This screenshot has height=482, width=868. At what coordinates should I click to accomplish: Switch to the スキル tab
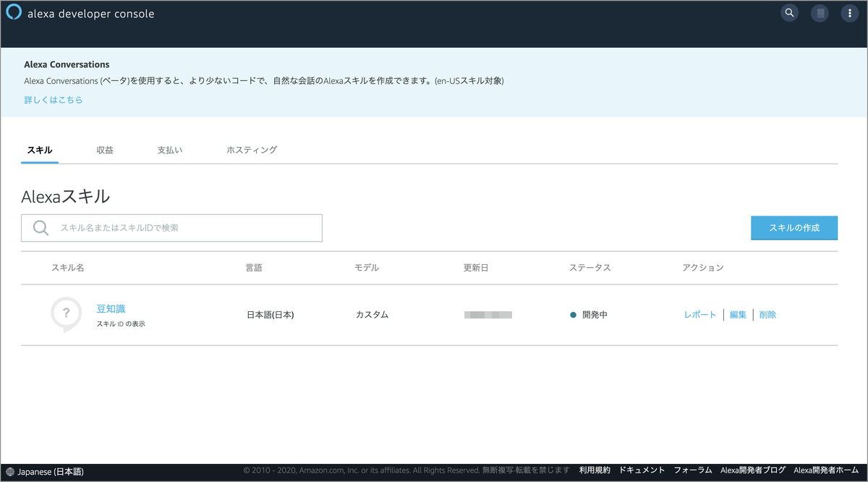pos(40,150)
